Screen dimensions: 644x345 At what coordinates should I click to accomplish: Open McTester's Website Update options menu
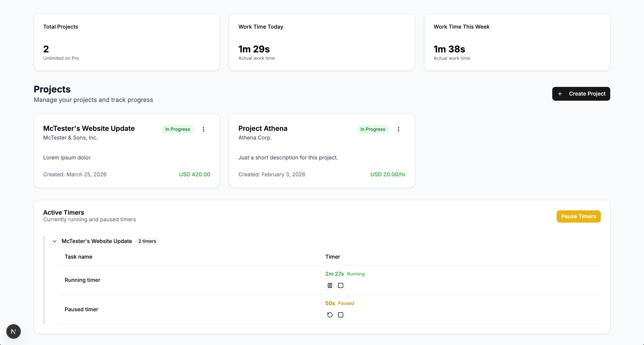[203, 129]
